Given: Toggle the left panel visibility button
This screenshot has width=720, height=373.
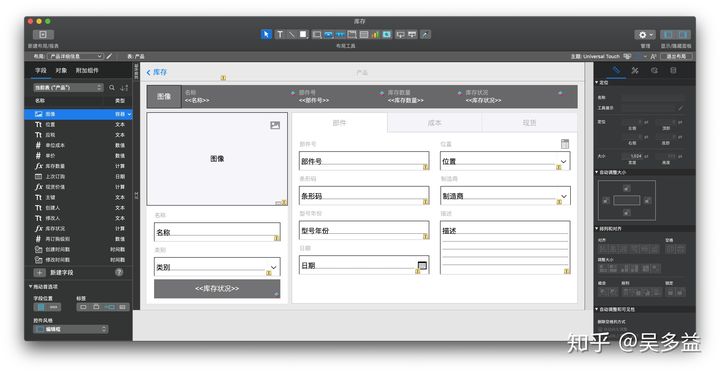Looking at the screenshot, I should [x=669, y=34].
